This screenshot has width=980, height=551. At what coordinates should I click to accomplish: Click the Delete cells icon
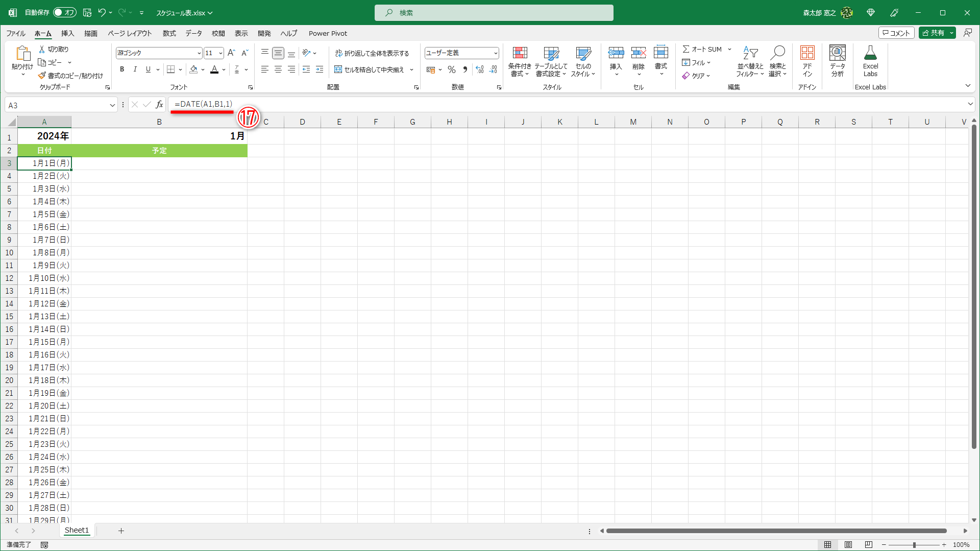tap(639, 53)
